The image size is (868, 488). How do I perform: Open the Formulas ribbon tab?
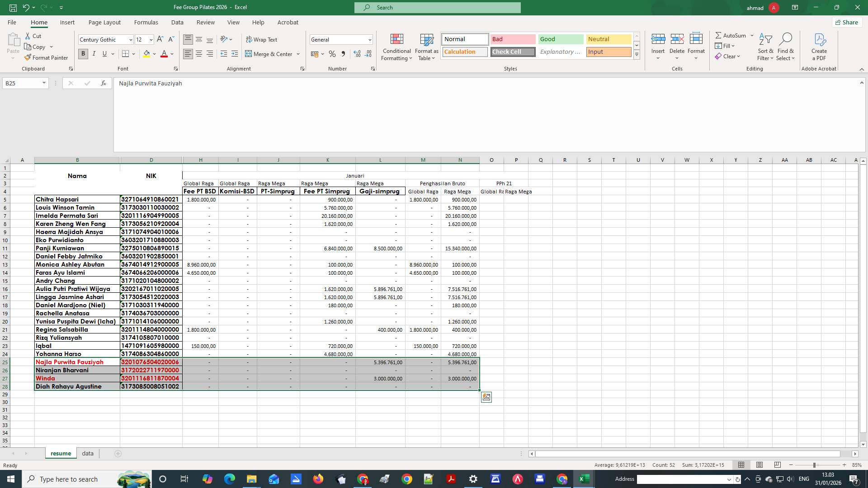tap(146, 22)
